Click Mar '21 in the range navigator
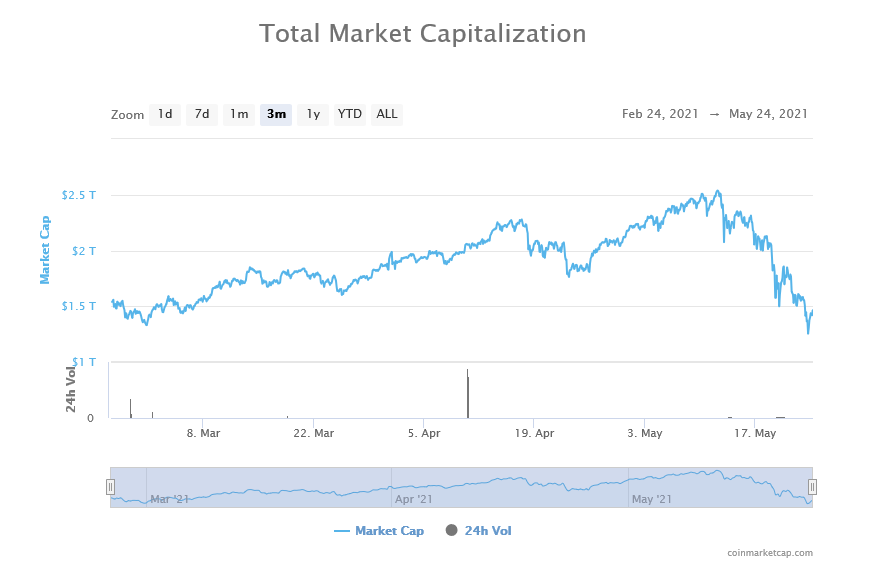This screenshot has width=869, height=577. [x=168, y=498]
